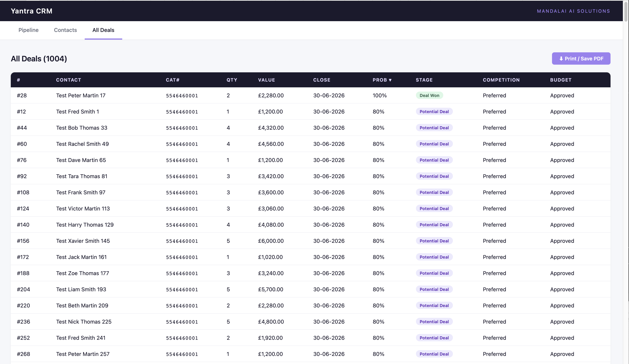Sort by the QTY column header

click(232, 80)
